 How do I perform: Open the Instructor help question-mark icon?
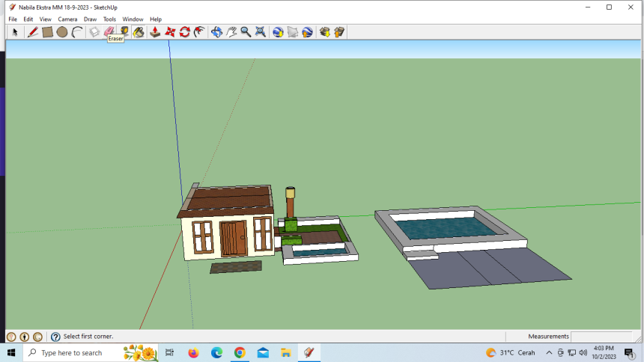pyautogui.click(x=55, y=337)
